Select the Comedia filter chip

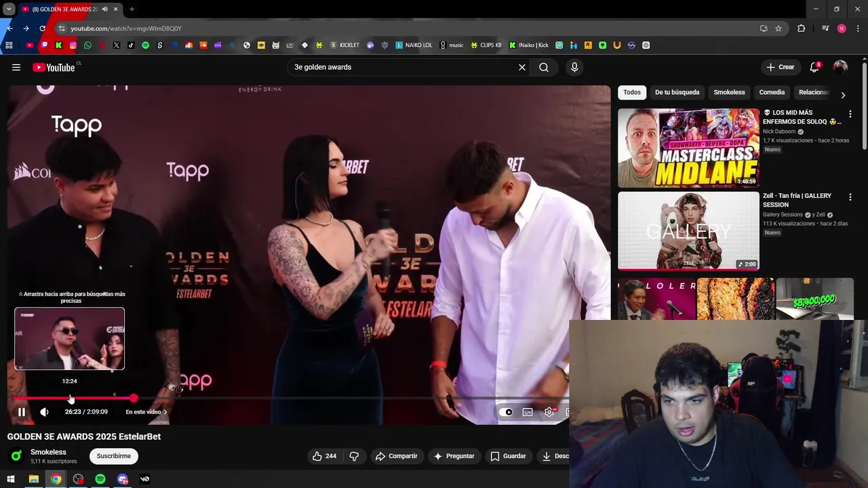[x=772, y=92]
